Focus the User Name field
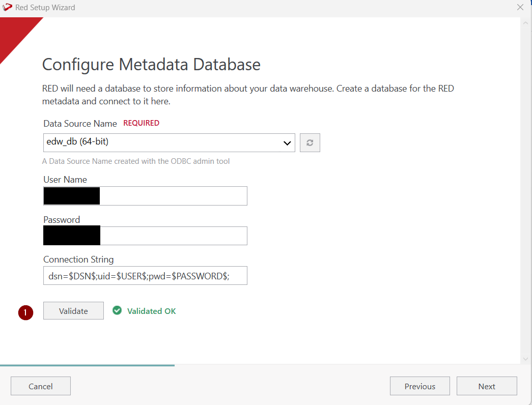Viewport: 532px width, 405px height. click(173, 196)
